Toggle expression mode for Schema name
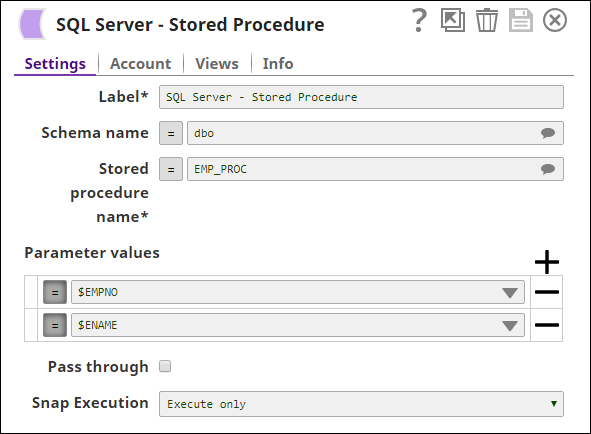This screenshot has width=591, height=434. [171, 133]
